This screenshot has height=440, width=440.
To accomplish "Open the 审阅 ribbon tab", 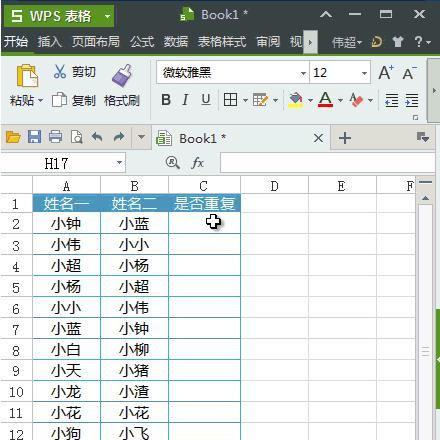I will 268,42.
